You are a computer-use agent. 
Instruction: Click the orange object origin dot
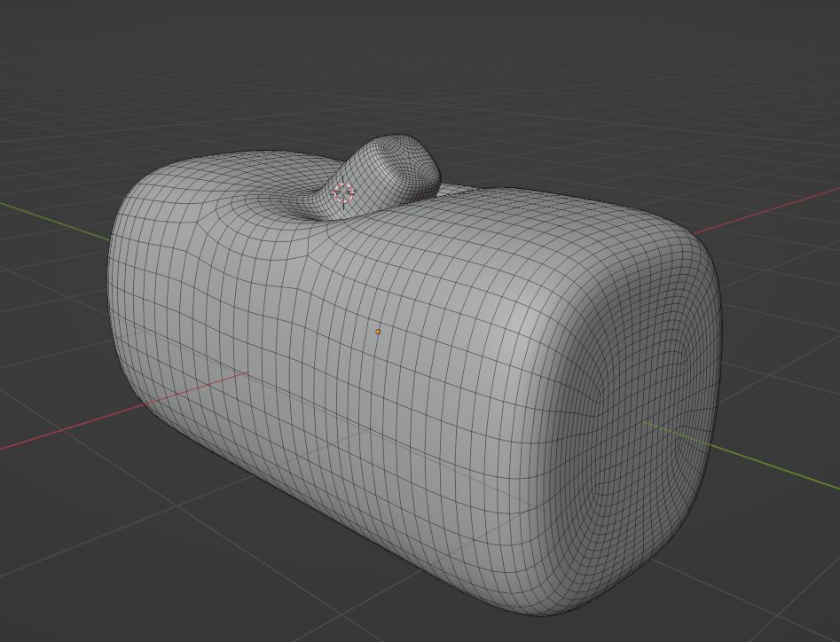pyautogui.click(x=378, y=332)
